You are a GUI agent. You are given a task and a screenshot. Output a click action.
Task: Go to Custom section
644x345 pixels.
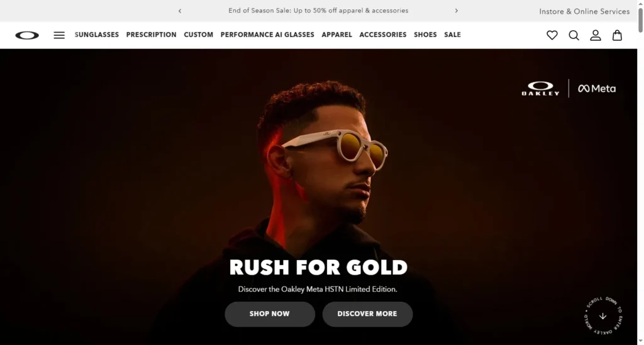coord(198,35)
